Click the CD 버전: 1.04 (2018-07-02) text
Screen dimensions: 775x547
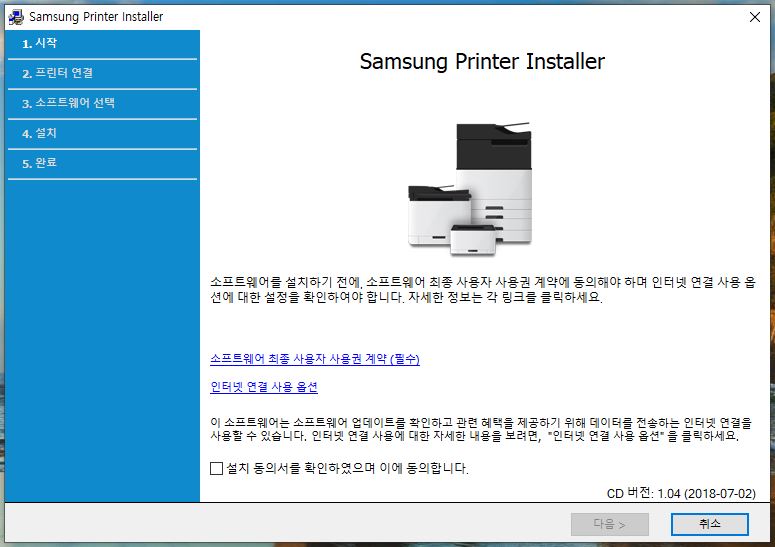(681, 493)
